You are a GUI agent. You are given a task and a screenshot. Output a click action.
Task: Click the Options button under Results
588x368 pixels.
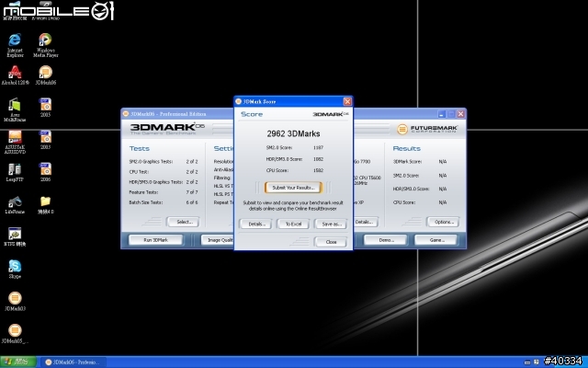443,222
